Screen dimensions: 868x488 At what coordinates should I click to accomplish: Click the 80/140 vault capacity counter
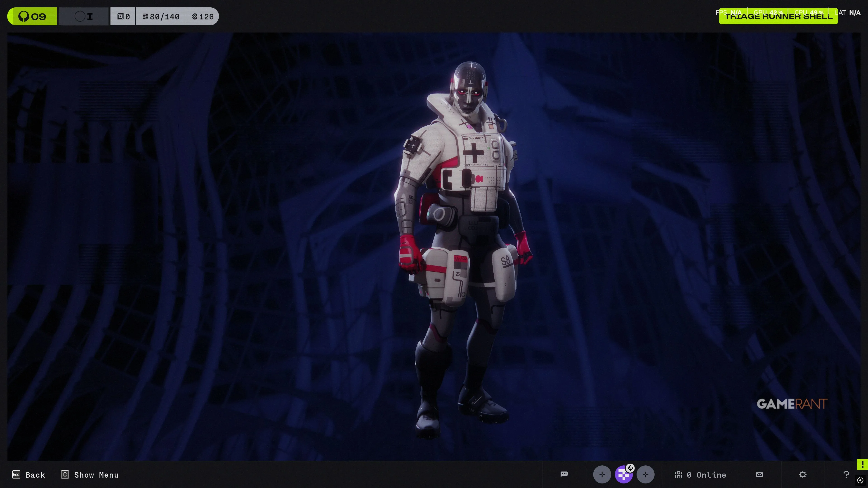tap(160, 16)
